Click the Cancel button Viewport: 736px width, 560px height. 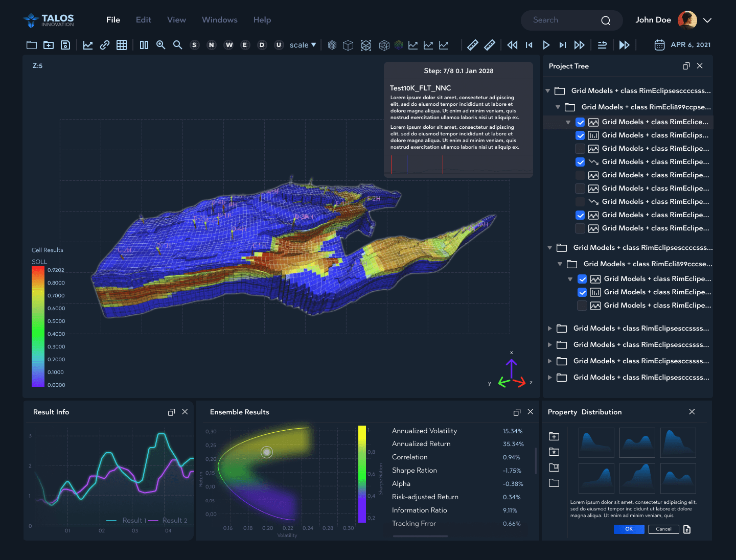pos(663,529)
